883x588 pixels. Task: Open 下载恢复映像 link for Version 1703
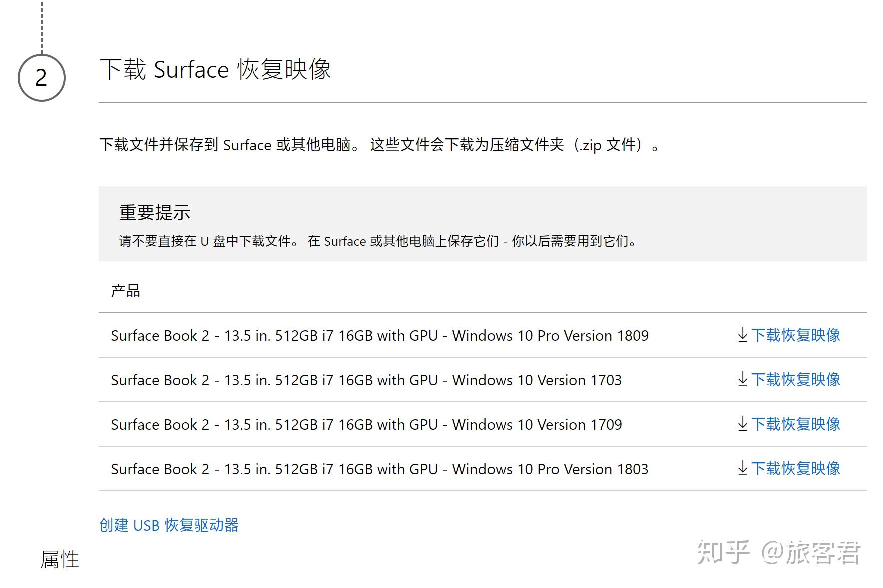click(797, 380)
